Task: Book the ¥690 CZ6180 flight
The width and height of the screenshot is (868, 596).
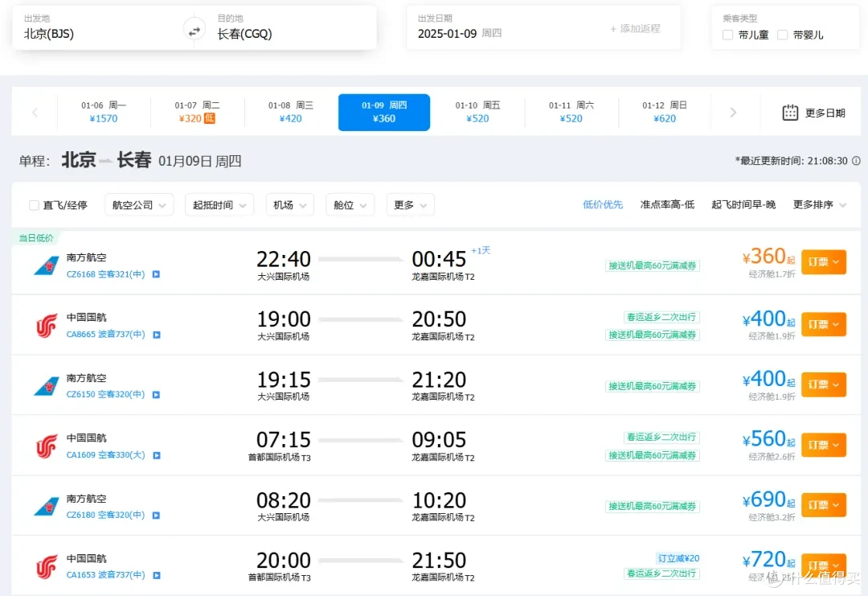Action: [x=824, y=504]
